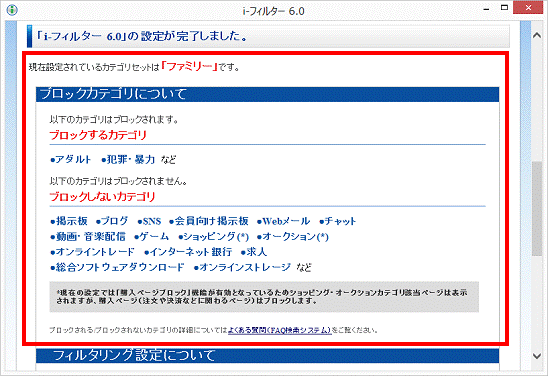Click the ブロックするカテゴリ heading
This screenshot has width=548, height=376.
pyautogui.click(x=98, y=135)
